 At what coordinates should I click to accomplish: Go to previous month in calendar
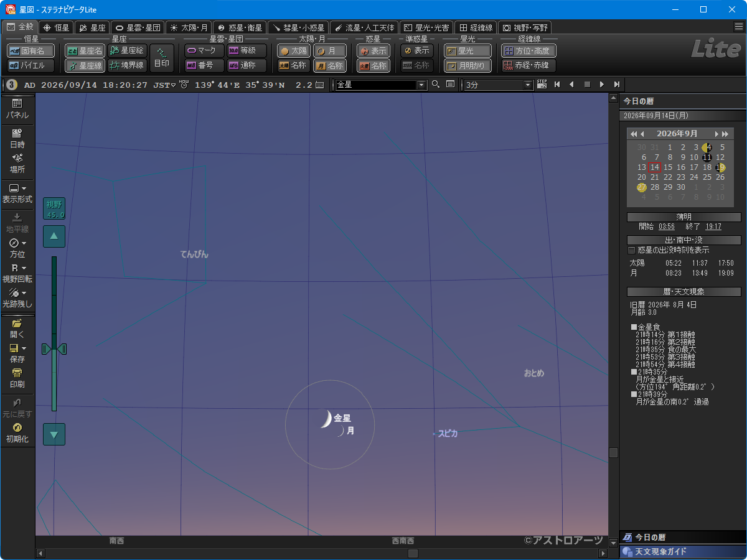[x=642, y=134]
